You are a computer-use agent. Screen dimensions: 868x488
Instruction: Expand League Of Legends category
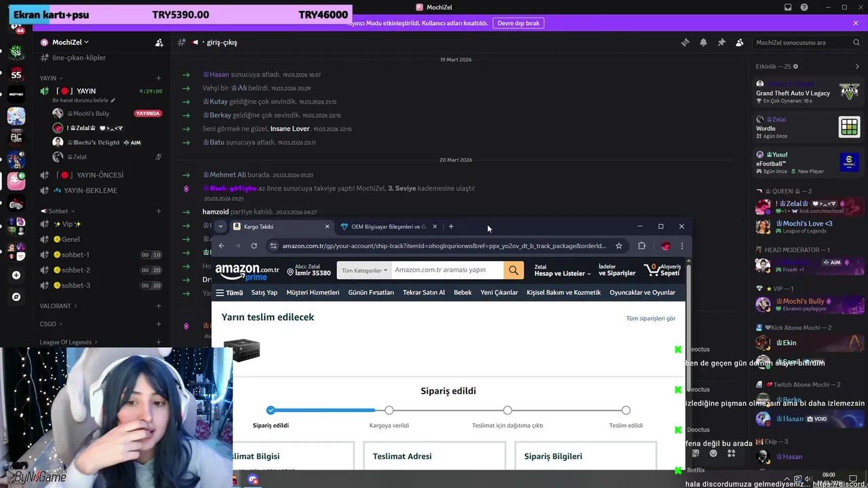point(68,342)
